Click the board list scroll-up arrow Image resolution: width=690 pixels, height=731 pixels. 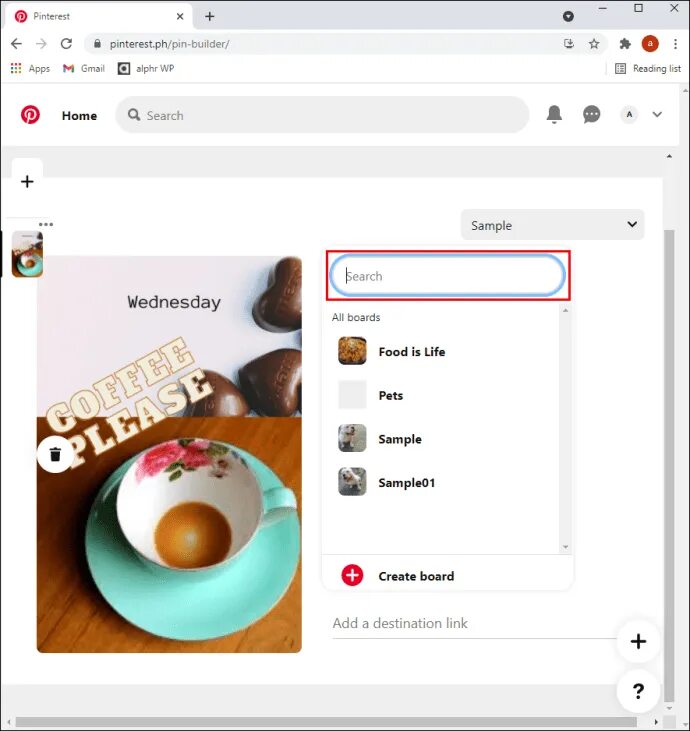click(566, 310)
